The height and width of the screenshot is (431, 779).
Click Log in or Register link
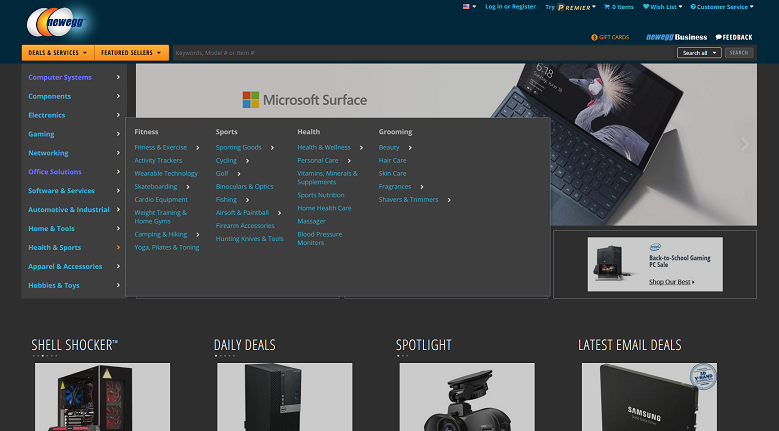tap(510, 6)
